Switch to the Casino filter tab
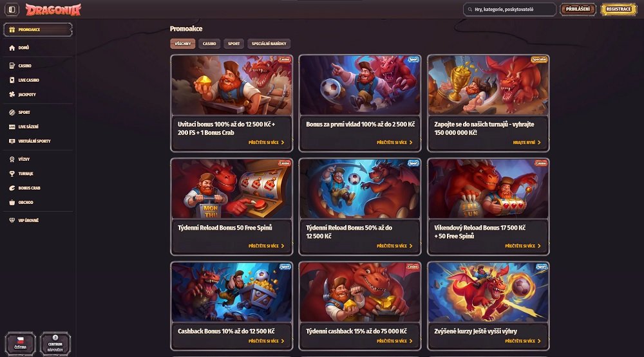 tap(209, 44)
